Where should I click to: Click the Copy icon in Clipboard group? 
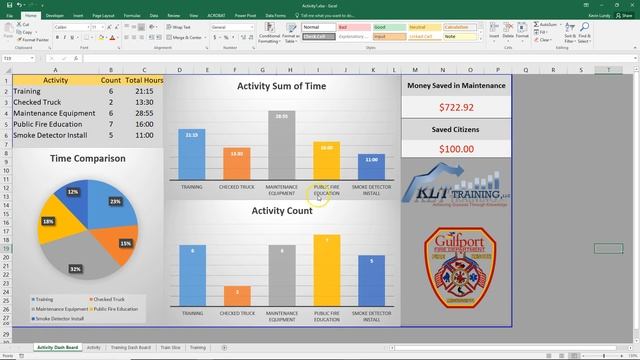(x=19, y=32)
